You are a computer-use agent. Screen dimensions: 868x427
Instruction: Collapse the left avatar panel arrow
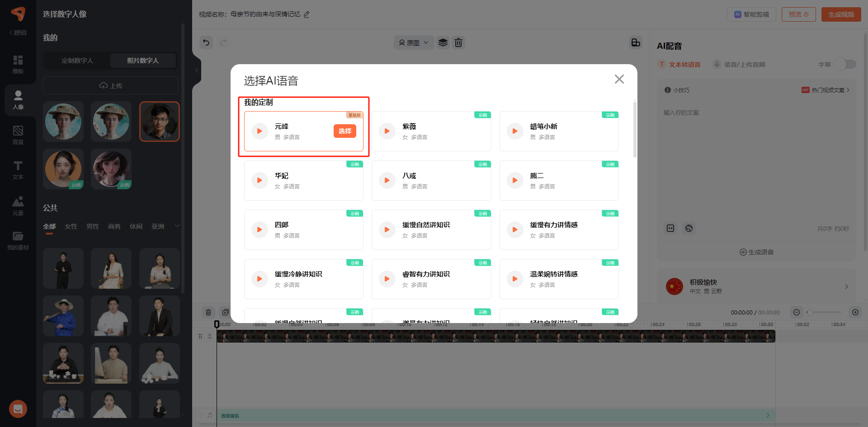(197, 70)
